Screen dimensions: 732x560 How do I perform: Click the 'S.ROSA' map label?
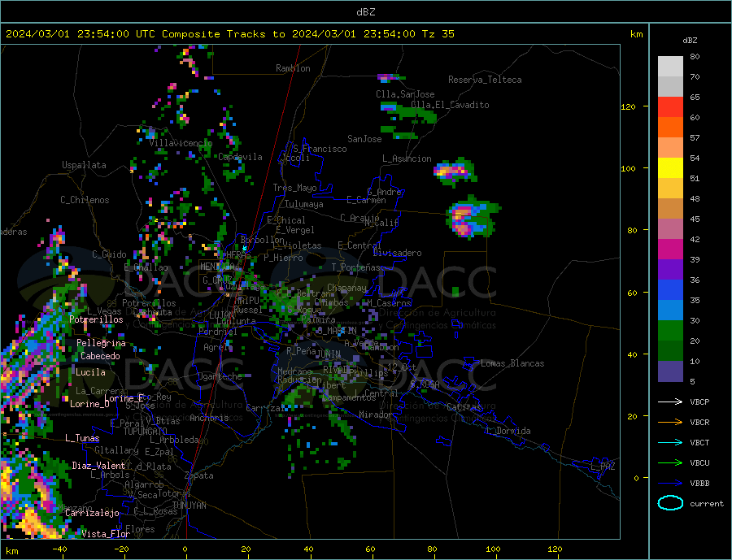click(425, 384)
